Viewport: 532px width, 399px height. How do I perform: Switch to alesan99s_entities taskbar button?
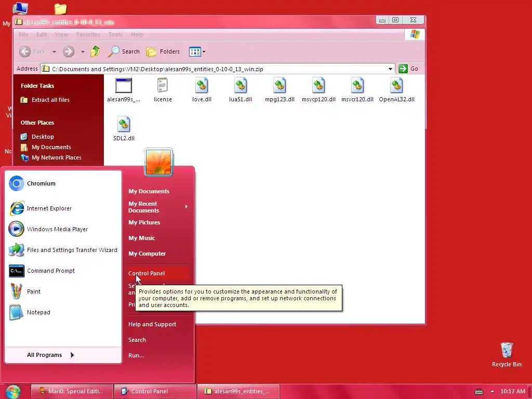238,391
